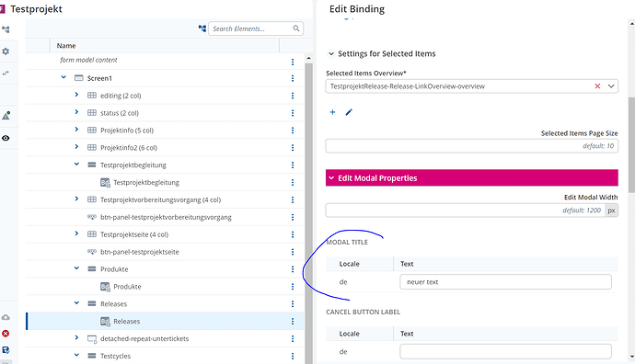Open kebab menu for Testprojektseite (4 col)
The image size is (635, 364).
(x=293, y=235)
